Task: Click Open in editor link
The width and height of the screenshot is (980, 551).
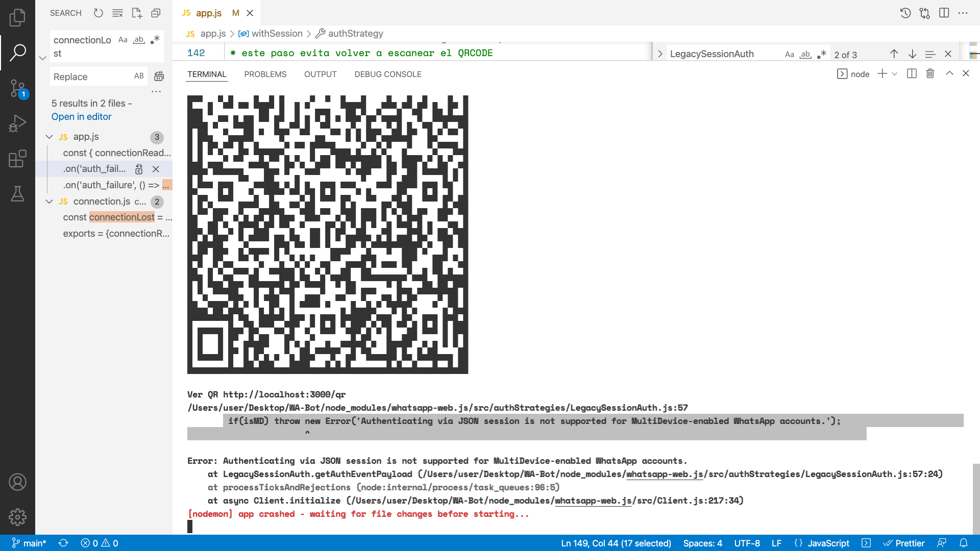Action: coord(81,116)
